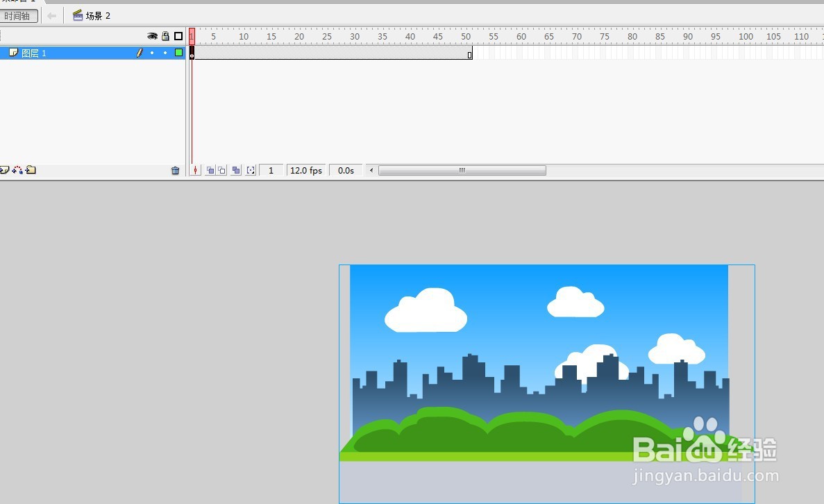Click the Add Motion Guide icon
This screenshot has height=504, width=824.
point(17,170)
